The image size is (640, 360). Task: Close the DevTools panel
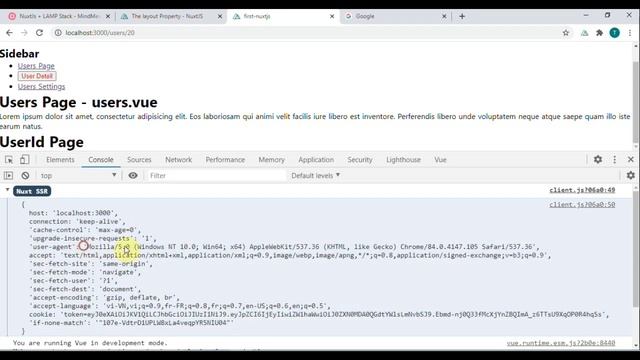tap(631, 160)
